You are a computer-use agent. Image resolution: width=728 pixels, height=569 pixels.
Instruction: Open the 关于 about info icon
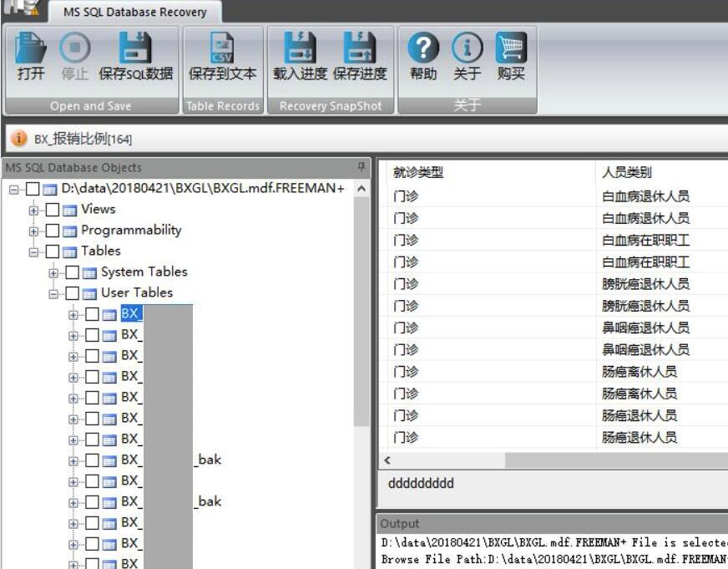[467, 48]
